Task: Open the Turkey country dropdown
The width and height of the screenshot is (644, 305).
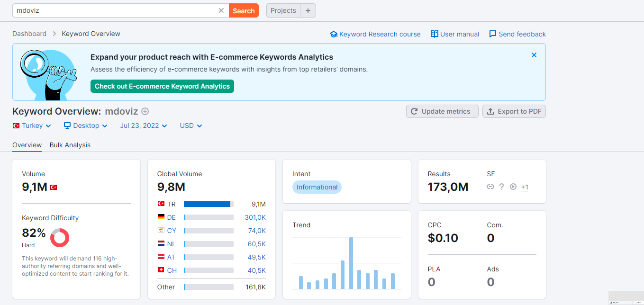Action: [32, 126]
